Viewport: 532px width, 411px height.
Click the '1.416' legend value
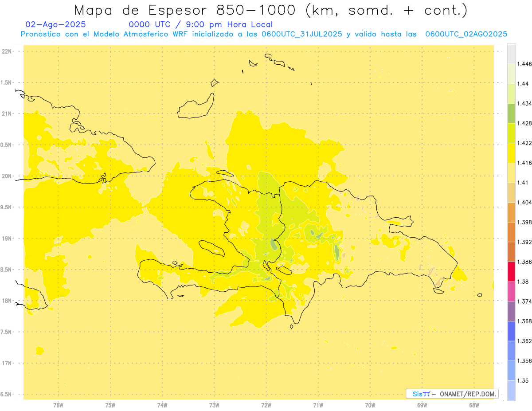pos(525,163)
